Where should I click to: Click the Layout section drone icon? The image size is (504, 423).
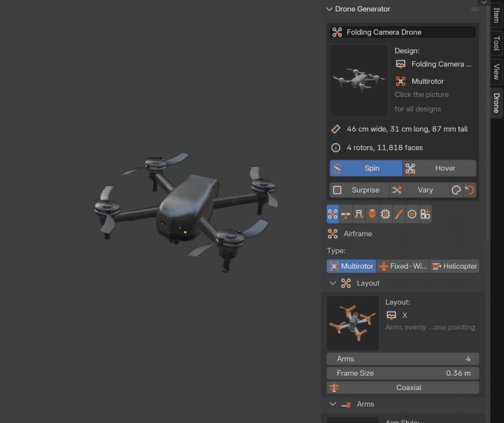[x=346, y=283]
